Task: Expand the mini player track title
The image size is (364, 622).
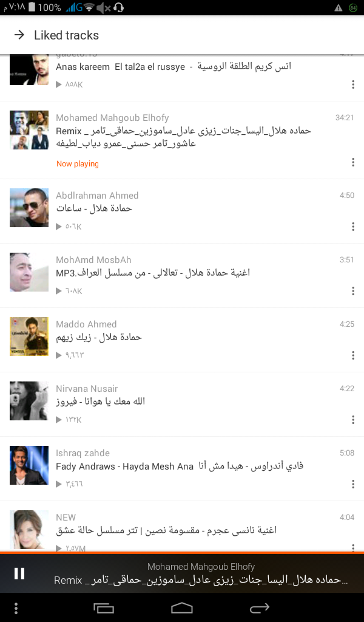Action: point(200,580)
